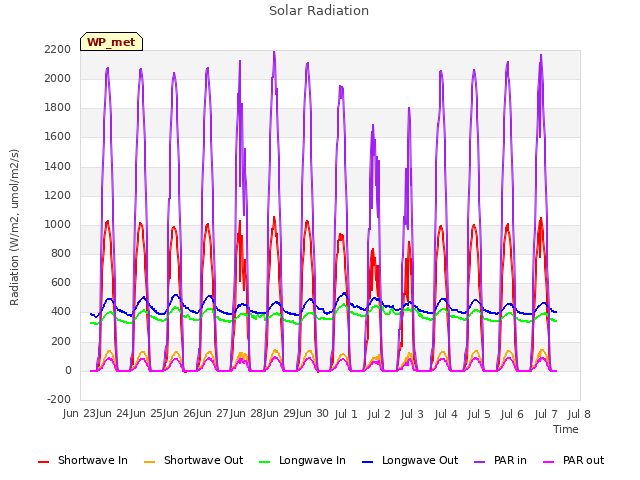Click the 400 y-axis tick label

[61, 312]
